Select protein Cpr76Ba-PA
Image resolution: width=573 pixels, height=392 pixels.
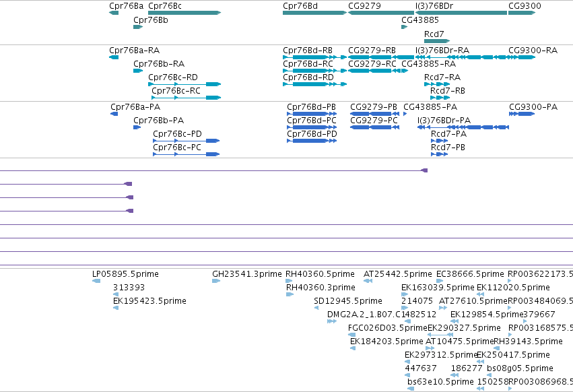(x=114, y=114)
